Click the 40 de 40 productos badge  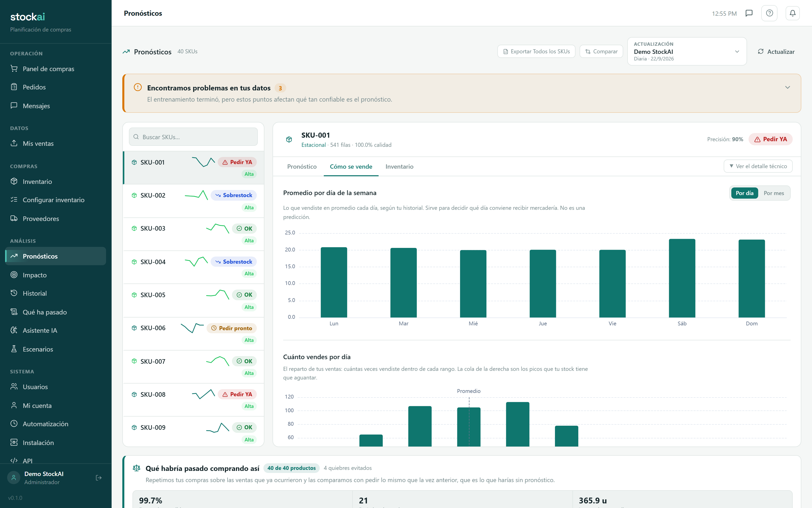(291, 468)
